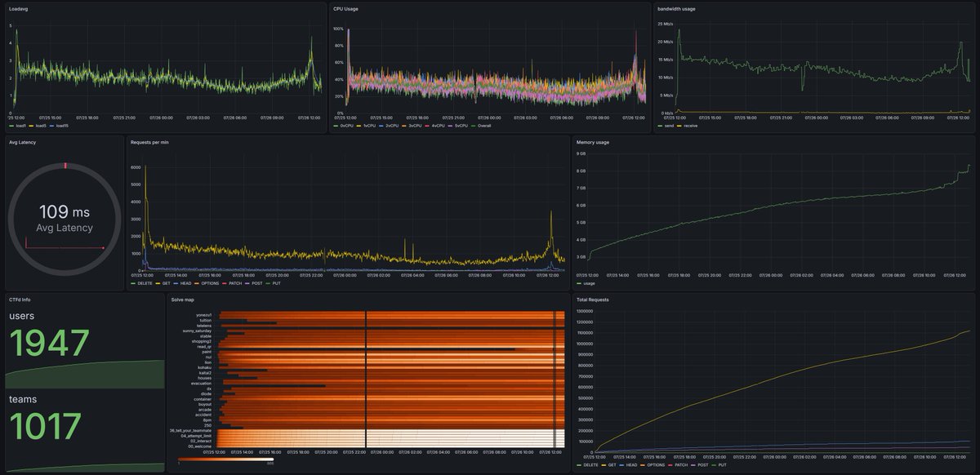The height and width of the screenshot is (475, 980).
Task: Open the CPU Usage panel title menu
Action: pyautogui.click(x=346, y=8)
